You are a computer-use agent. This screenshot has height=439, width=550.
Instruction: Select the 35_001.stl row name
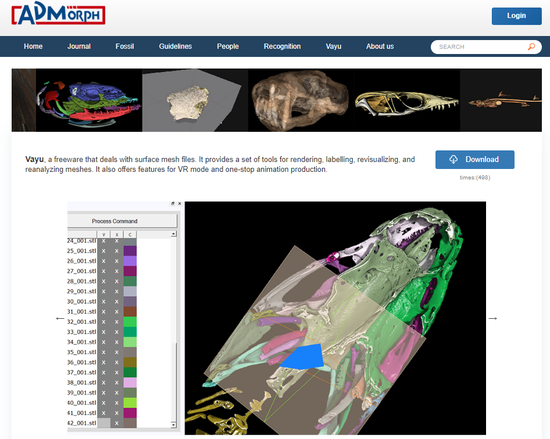tap(82, 352)
